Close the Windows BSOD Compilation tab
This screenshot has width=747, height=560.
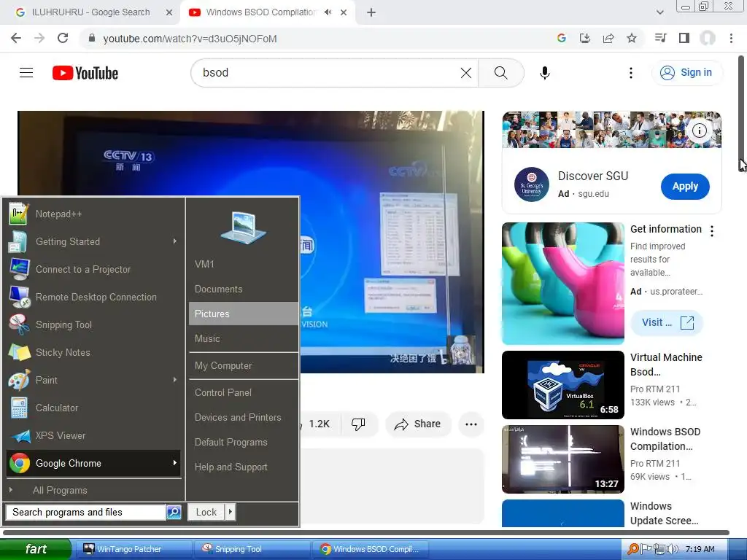point(344,12)
